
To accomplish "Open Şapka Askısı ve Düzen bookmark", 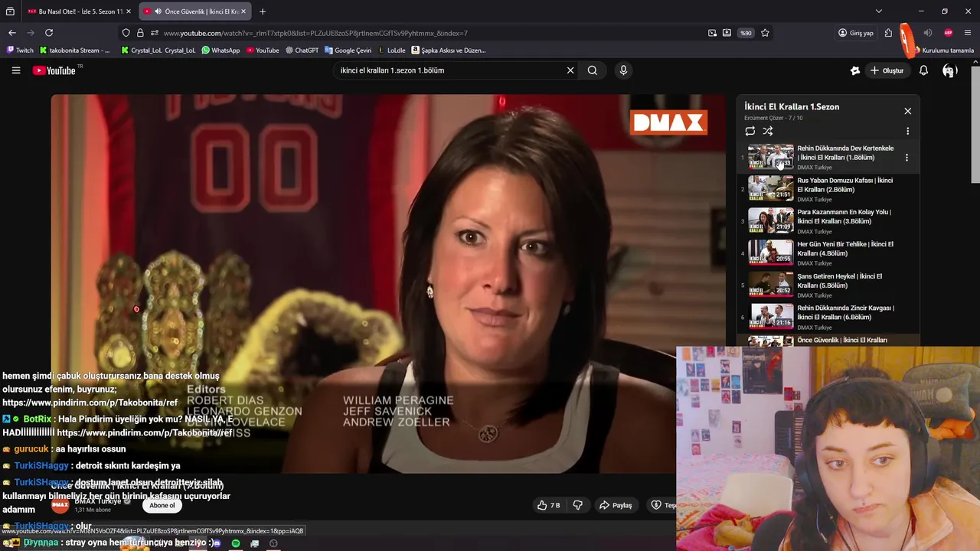I will 449,51.
